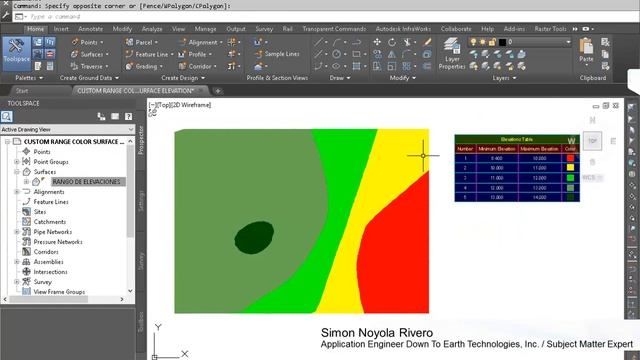
Task: Open the Collaborate ribbon tab
Action: 456,29
